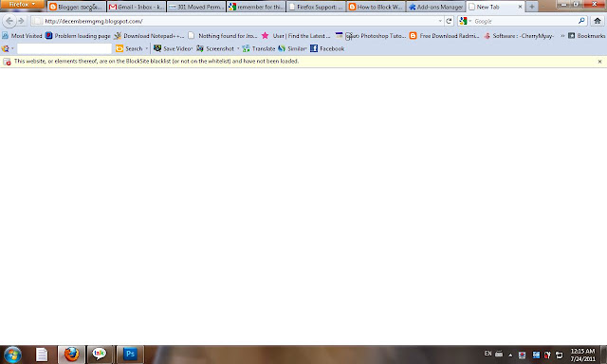Viewport: 607px width, 364px height.
Task: Click the toolbar Search button
Action: click(129, 48)
